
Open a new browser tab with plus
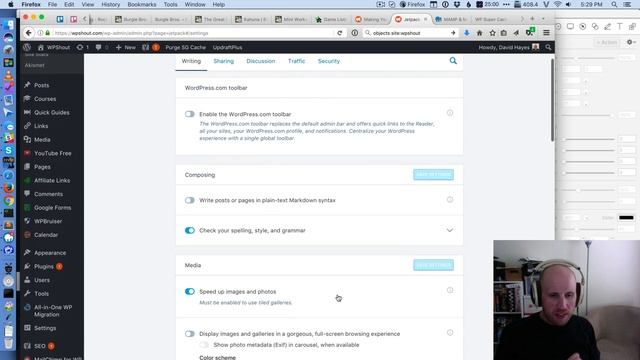click(532, 19)
